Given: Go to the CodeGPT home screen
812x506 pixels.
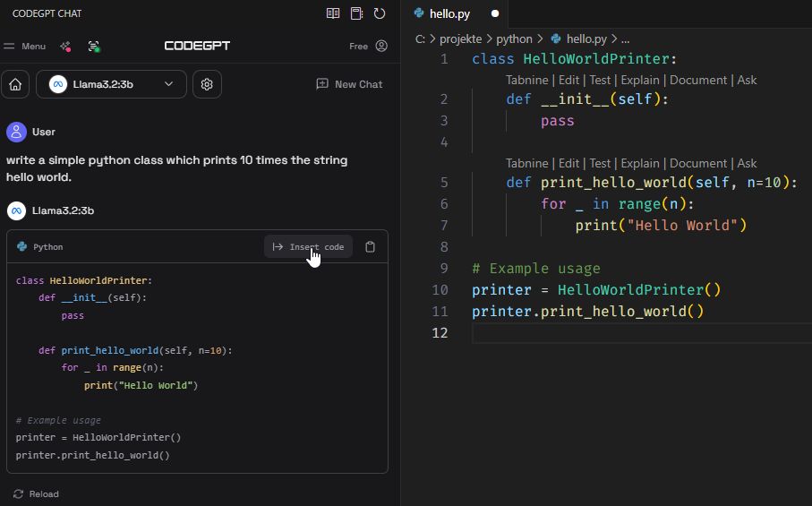Looking at the screenshot, I should (x=14, y=84).
